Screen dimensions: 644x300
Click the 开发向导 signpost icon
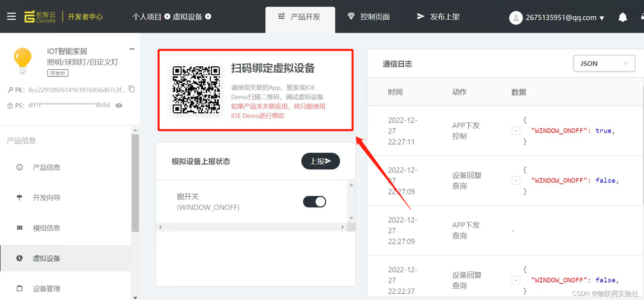point(19,197)
